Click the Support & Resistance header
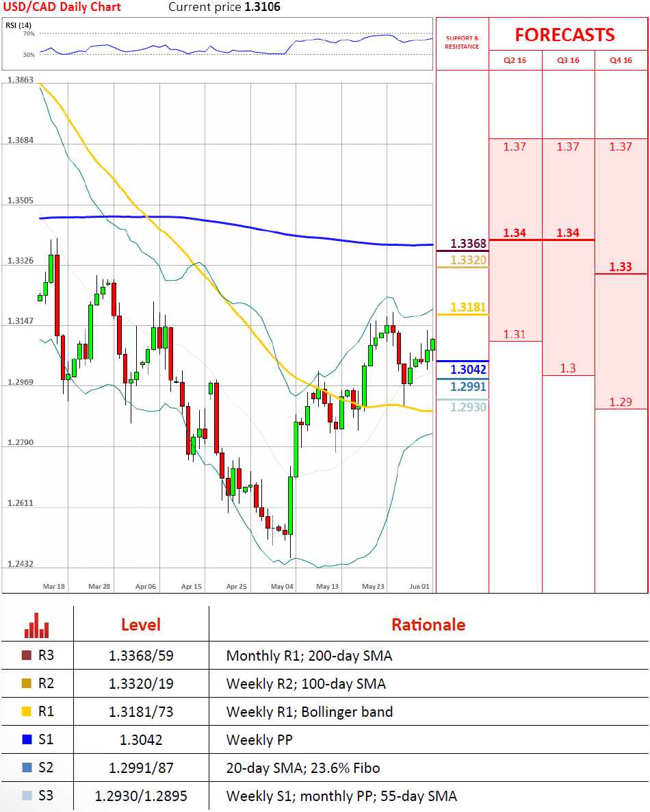 462,42
